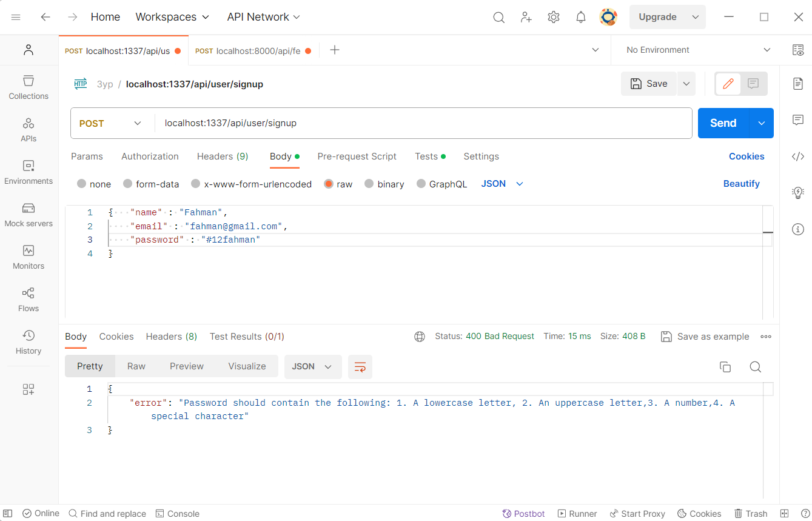
Task: Open the response JSON format dropdown
Action: pos(313,366)
